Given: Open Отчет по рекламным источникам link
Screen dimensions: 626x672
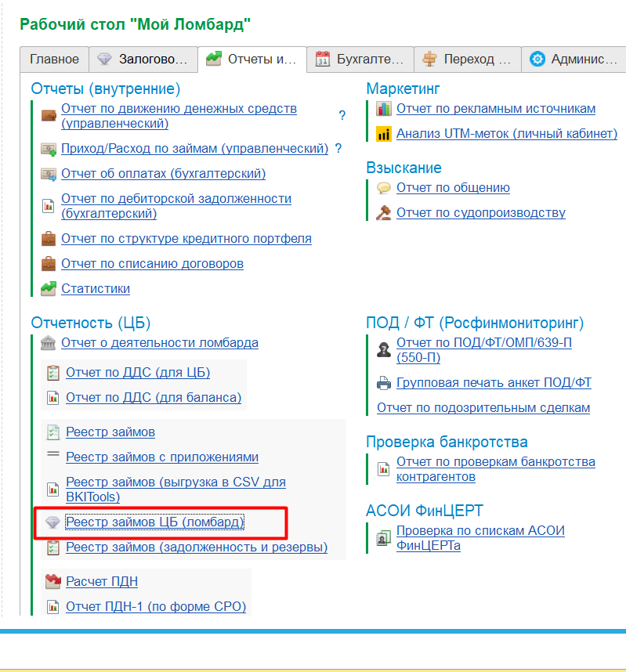Looking at the screenshot, I should point(496,109).
